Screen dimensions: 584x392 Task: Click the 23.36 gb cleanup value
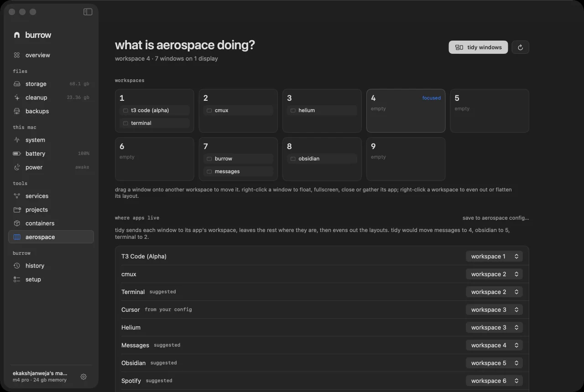78,98
